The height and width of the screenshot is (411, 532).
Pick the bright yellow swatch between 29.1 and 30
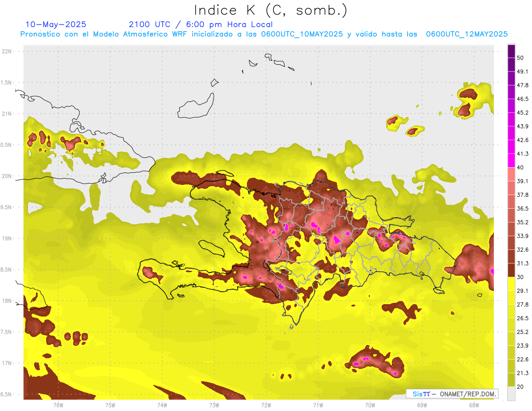[x=511, y=284]
